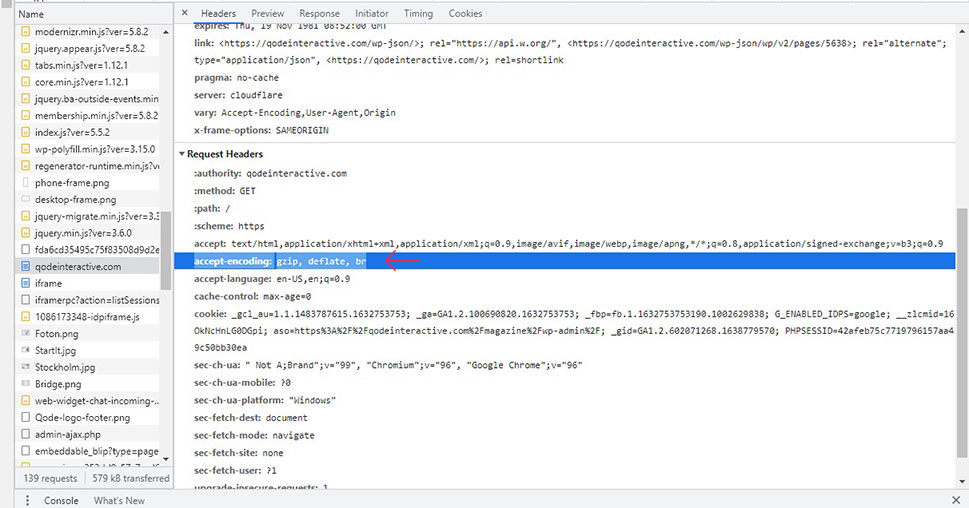Select the qodeinteractive.com request name

pyautogui.click(x=78, y=266)
